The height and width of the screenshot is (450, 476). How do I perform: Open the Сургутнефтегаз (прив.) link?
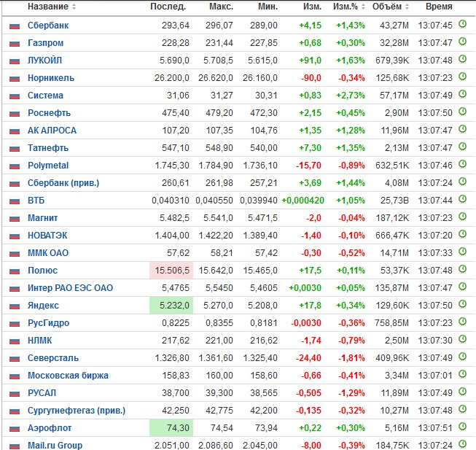point(77,411)
